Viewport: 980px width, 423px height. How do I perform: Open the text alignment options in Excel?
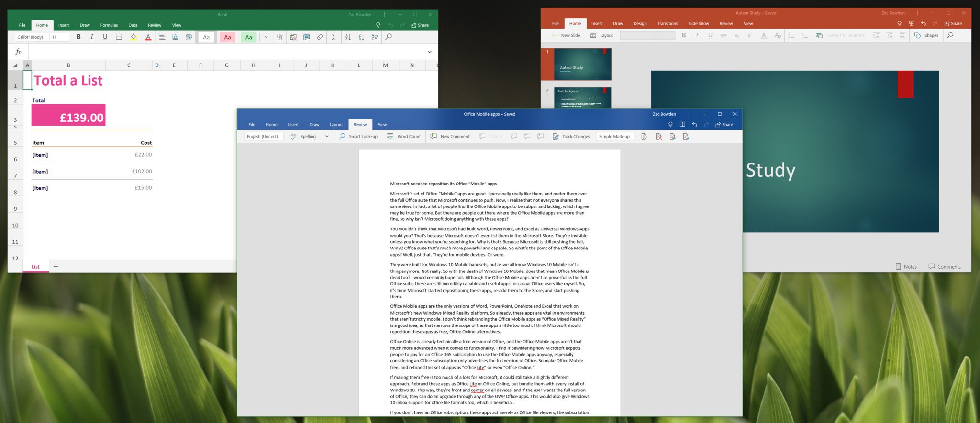point(162,37)
